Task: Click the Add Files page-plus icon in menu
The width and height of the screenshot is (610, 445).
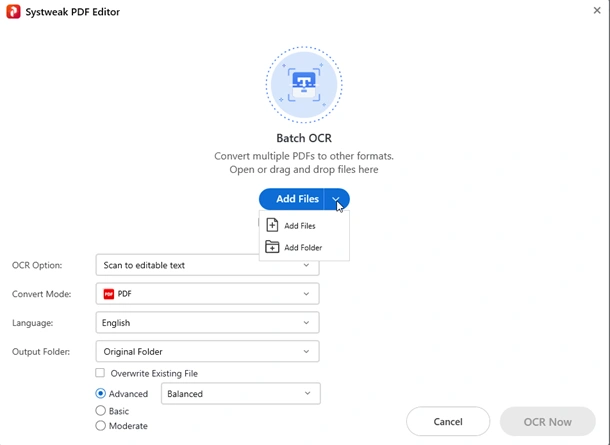Action: tap(272, 225)
